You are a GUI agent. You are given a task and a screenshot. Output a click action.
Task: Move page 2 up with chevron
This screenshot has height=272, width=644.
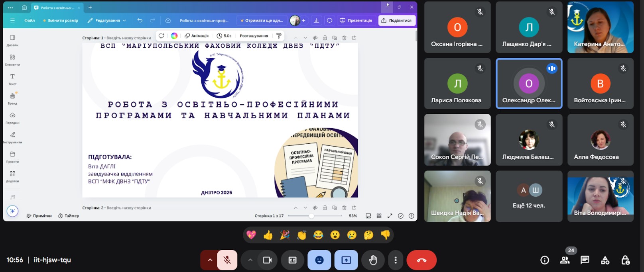(295, 207)
